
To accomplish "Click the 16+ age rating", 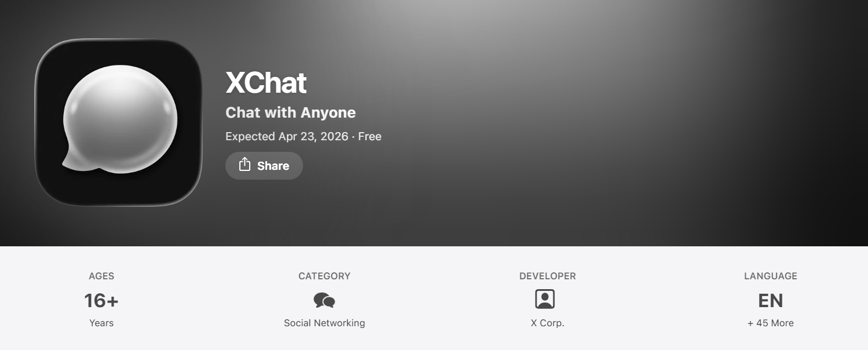I will (x=101, y=300).
